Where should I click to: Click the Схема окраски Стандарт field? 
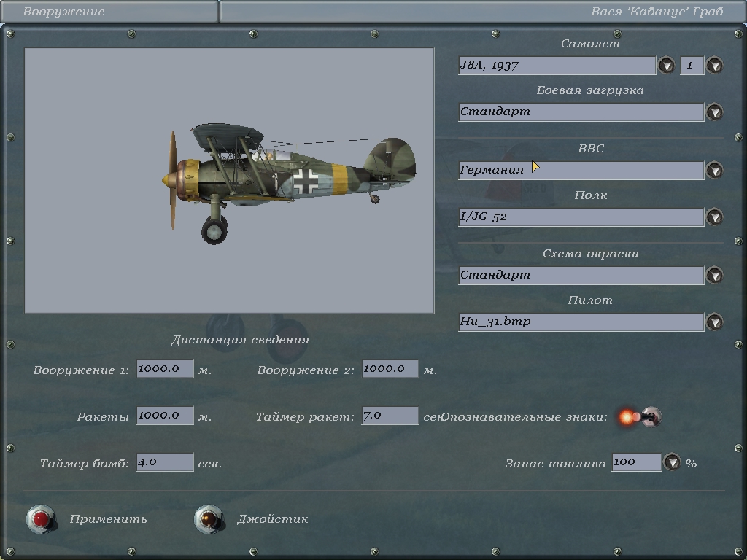tap(581, 275)
